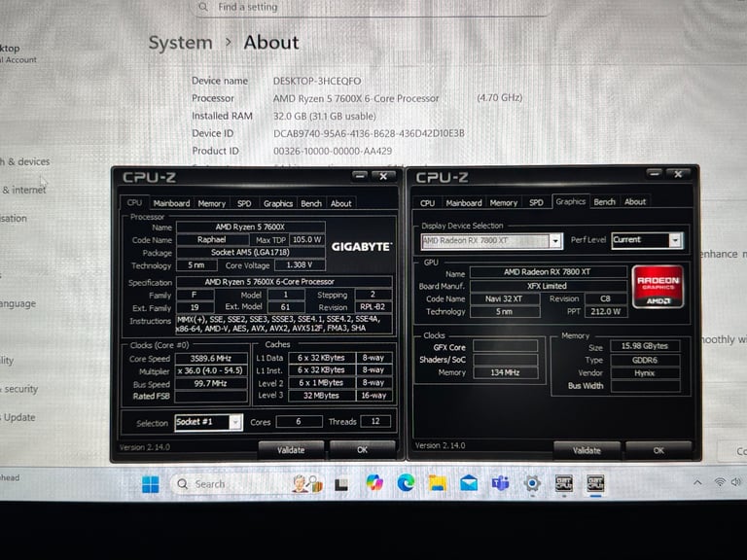The height and width of the screenshot is (560, 747).
Task: Expand the Socket #1 selection dropdown
Action: point(234,422)
